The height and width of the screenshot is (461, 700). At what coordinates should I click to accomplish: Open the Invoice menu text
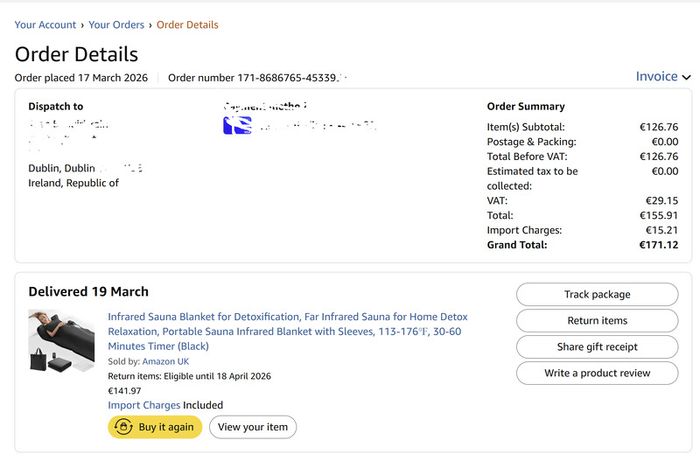[x=657, y=76]
